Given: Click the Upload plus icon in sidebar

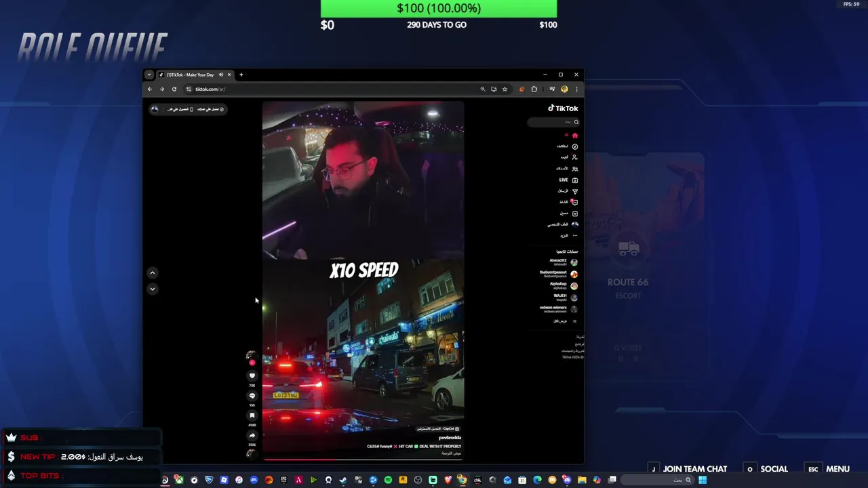Looking at the screenshot, I should 575,213.
